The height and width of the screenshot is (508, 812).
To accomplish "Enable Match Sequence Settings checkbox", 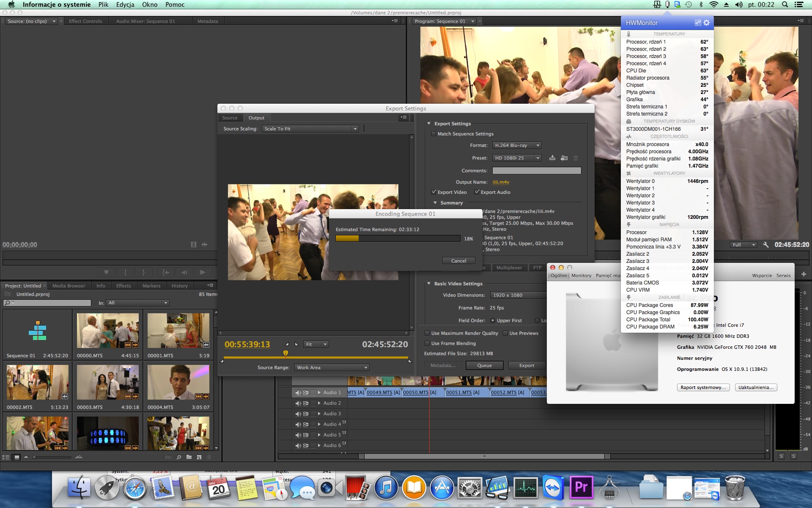I will 433,134.
